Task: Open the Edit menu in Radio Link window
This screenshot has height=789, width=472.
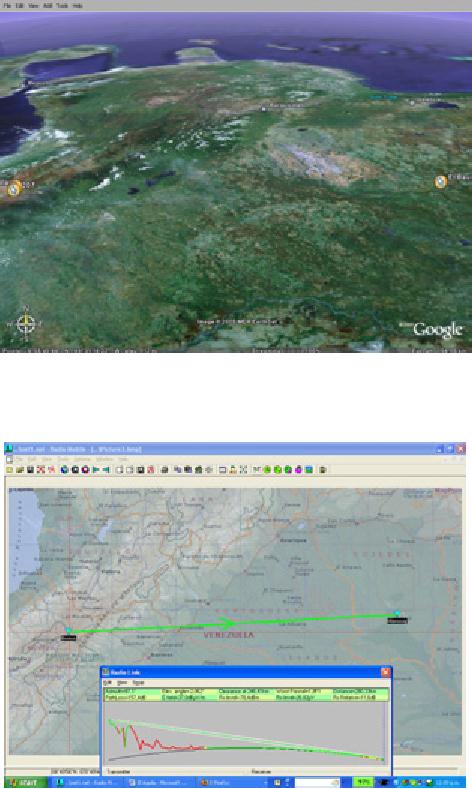Action: (x=107, y=682)
